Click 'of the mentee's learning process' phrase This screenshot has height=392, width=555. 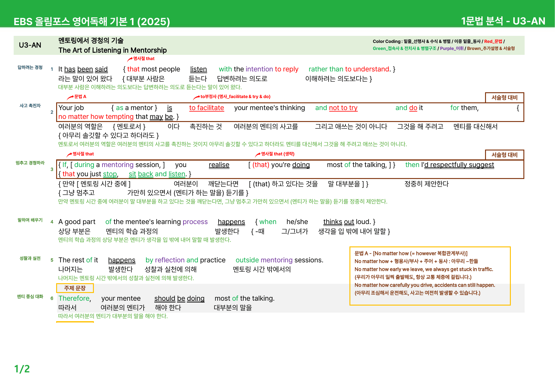[156, 222]
